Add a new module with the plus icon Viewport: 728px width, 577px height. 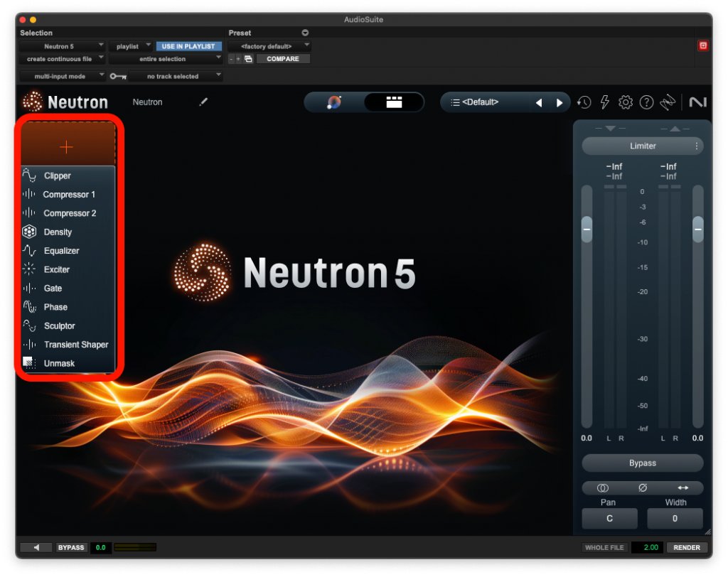pos(67,146)
